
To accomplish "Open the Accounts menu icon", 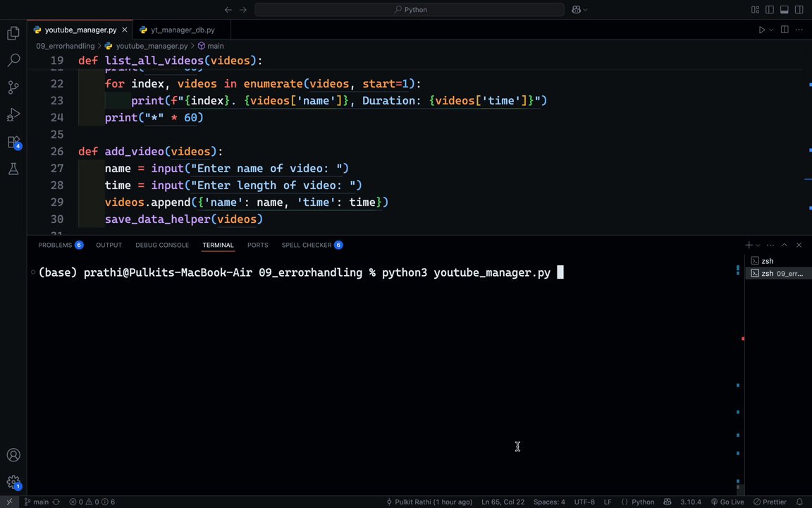I will coord(13,455).
